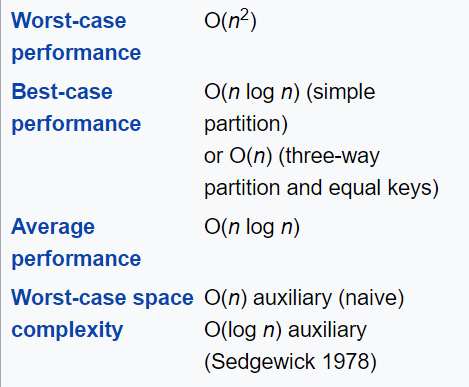
Task: Open the Worst-case performance link
Action: point(76,37)
